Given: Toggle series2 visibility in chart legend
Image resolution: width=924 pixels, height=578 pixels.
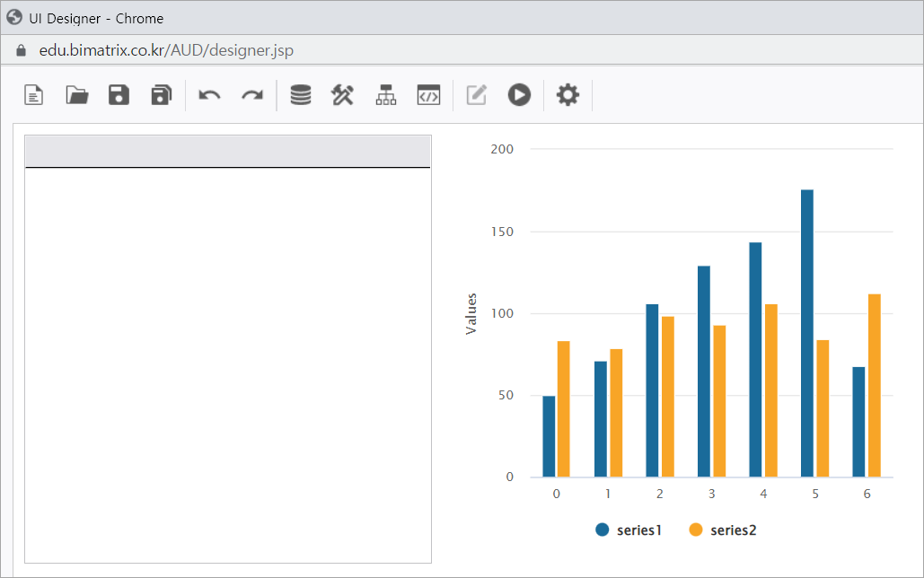Looking at the screenshot, I should [x=723, y=530].
